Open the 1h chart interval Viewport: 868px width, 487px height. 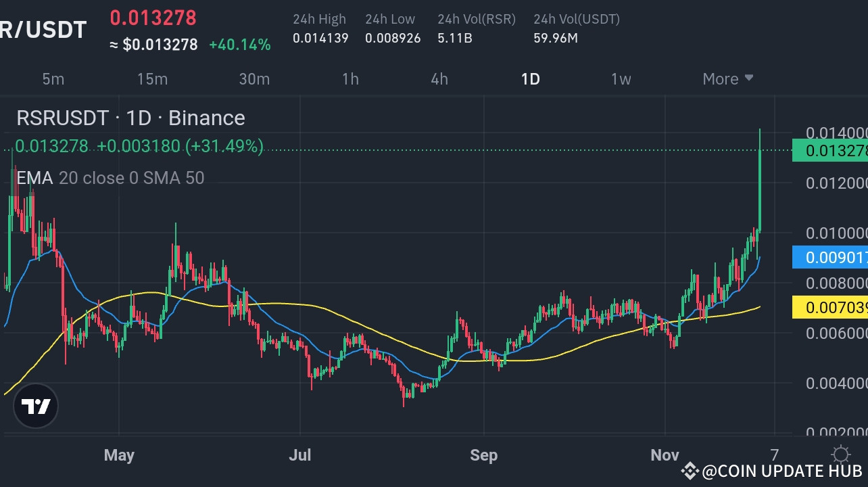pyautogui.click(x=350, y=78)
